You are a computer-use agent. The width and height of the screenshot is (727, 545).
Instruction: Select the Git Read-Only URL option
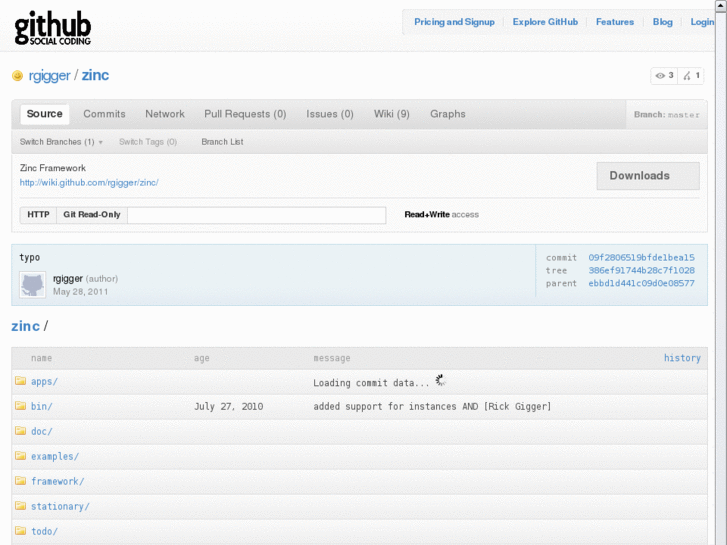pyautogui.click(x=92, y=215)
